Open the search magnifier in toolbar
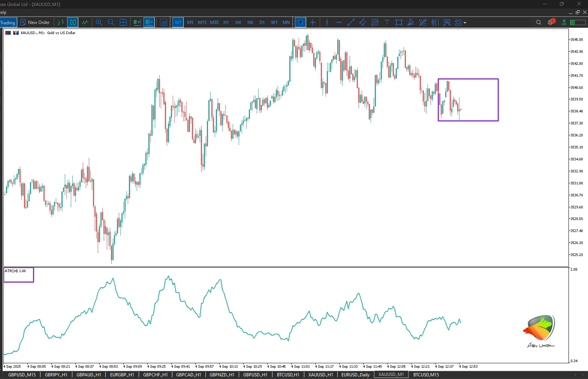 (x=539, y=22)
